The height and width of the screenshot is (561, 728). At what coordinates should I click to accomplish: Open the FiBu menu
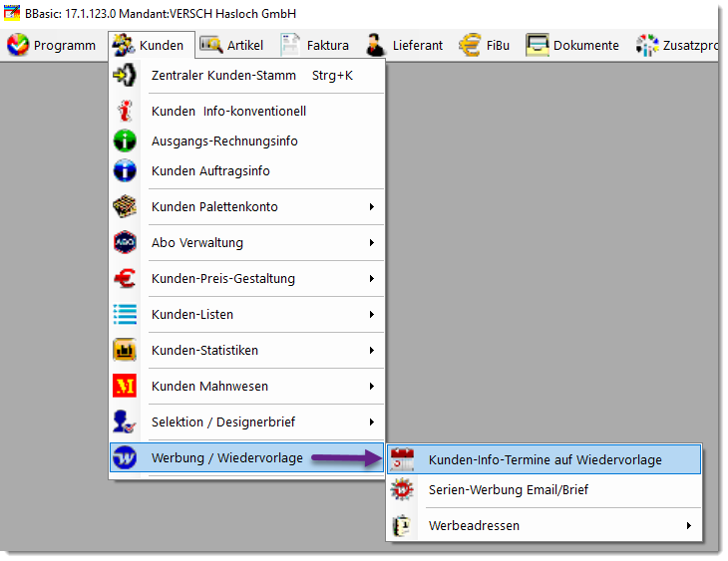(x=485, y=45)
